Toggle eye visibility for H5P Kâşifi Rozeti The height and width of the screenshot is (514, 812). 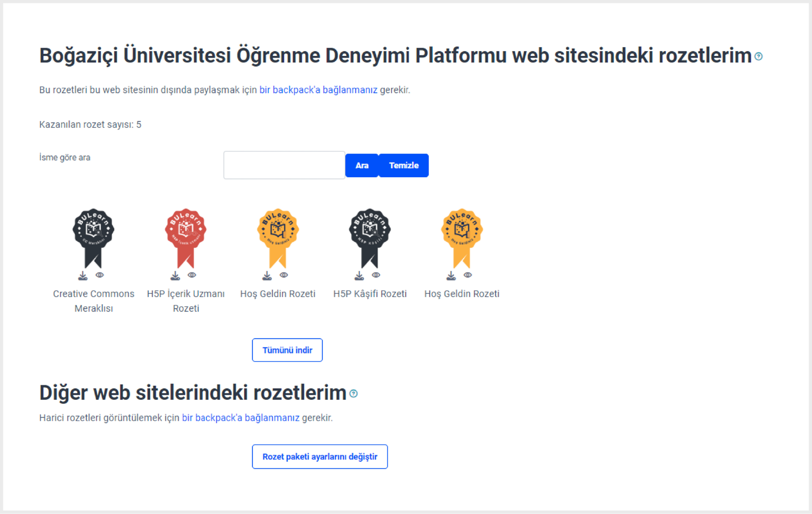(376, 275)
